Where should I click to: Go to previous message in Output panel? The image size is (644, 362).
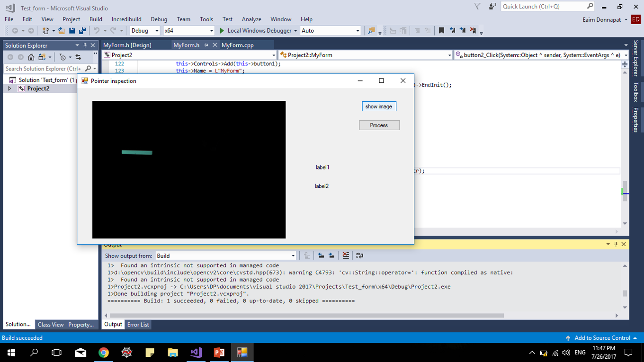tap(321, 256)
